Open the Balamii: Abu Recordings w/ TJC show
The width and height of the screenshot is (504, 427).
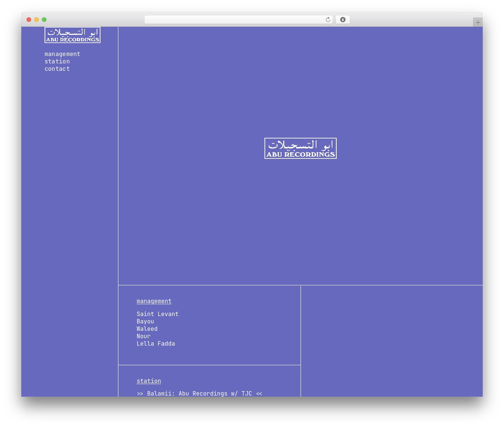click(199, 394)
